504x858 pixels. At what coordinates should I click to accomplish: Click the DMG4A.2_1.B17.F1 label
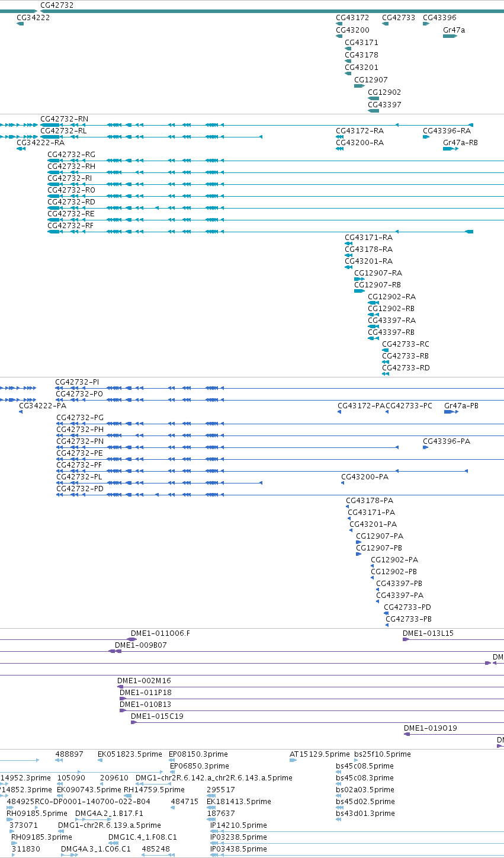click(x=110, y=814)
